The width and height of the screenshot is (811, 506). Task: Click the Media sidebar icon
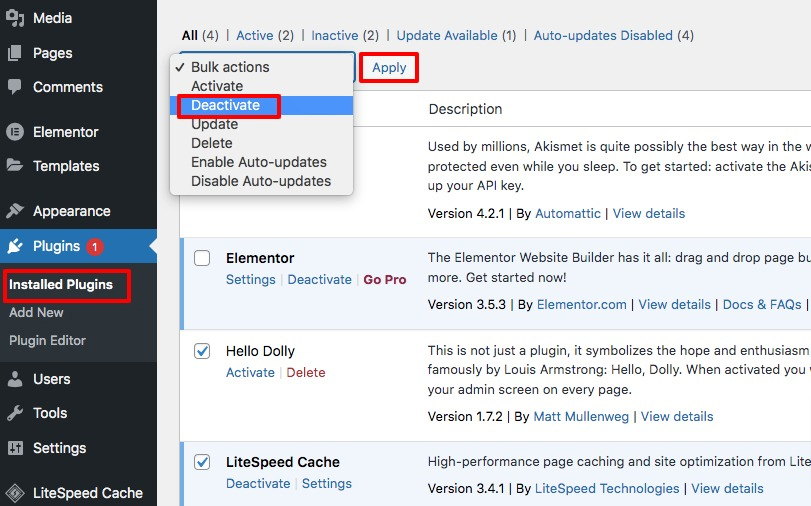tap(15, 18)
